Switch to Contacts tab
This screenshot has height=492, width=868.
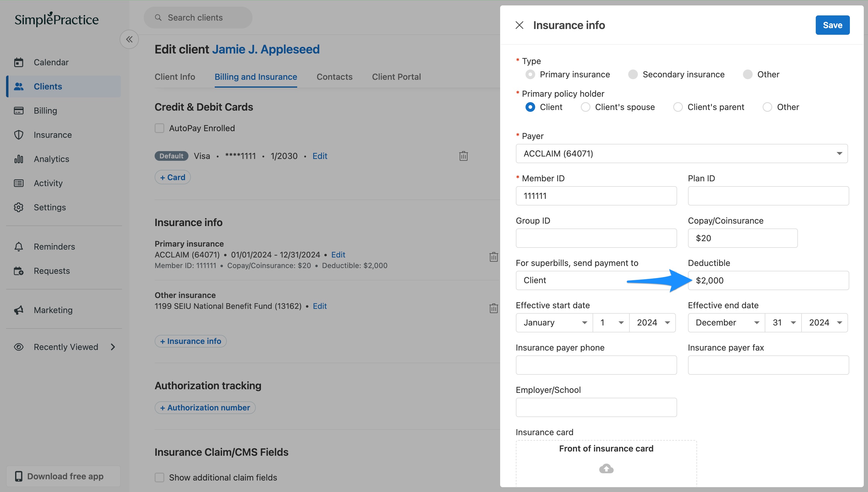(334, 77)
